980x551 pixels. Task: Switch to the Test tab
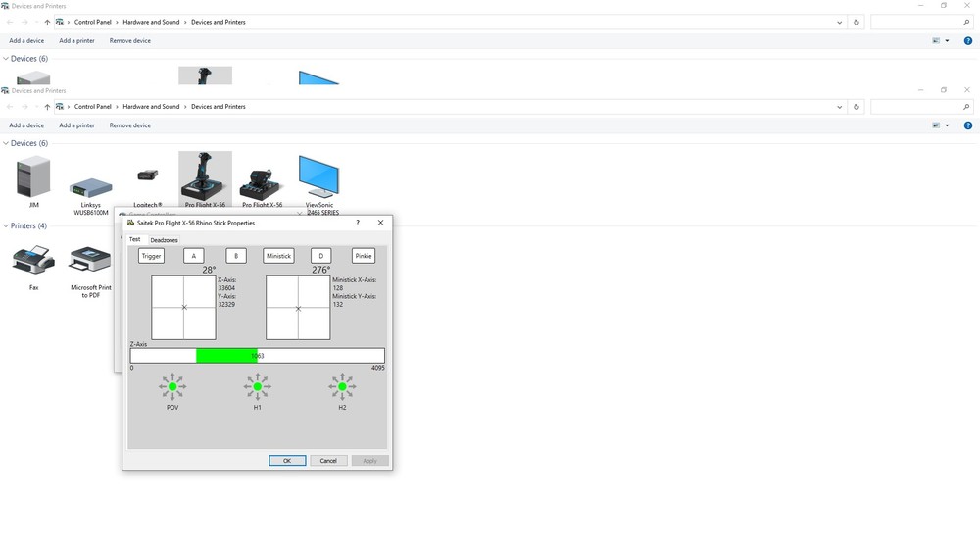(135, 239)
